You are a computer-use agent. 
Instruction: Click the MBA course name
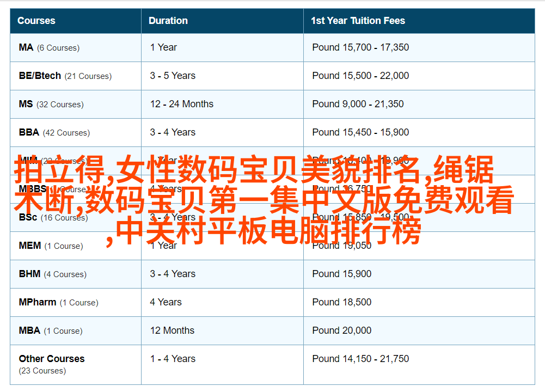pyautogui.click(x=30, y=330)
